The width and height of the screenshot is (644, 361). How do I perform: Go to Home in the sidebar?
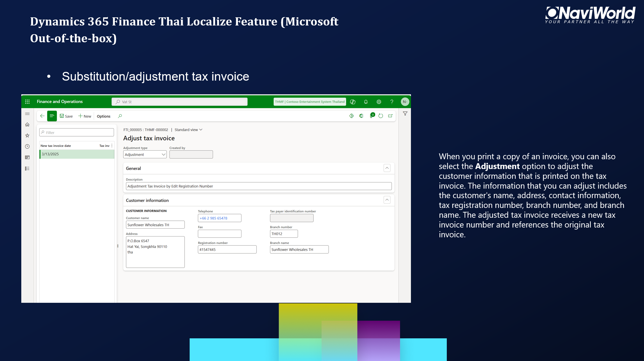[27, 125]
